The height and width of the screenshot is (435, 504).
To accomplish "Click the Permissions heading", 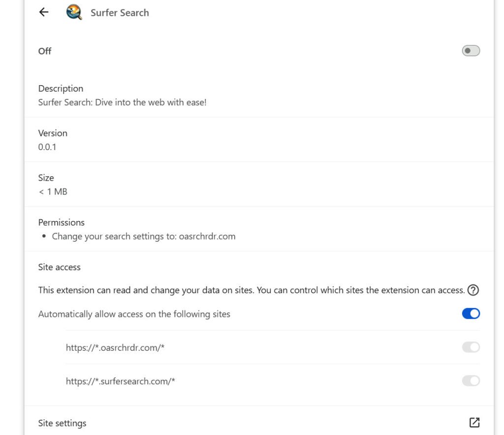I will pyautogui.click(x=62, y=222).
